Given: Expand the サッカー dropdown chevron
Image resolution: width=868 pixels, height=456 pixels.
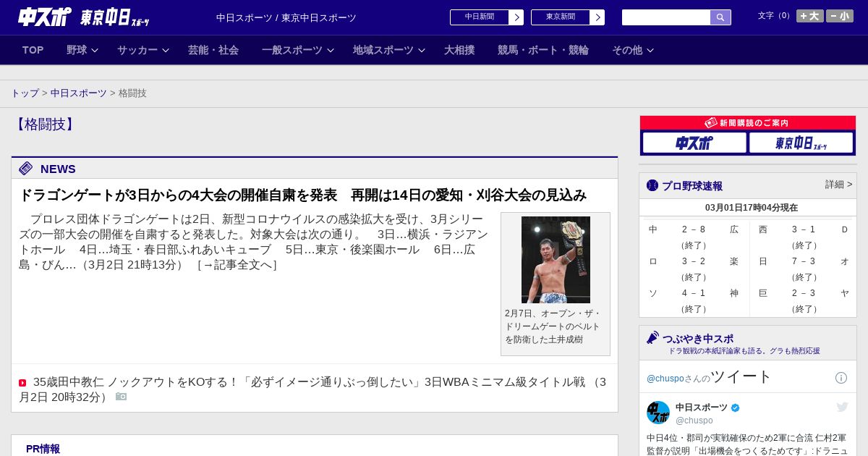Looking at the screenshot, I should (x=166, y=51).
